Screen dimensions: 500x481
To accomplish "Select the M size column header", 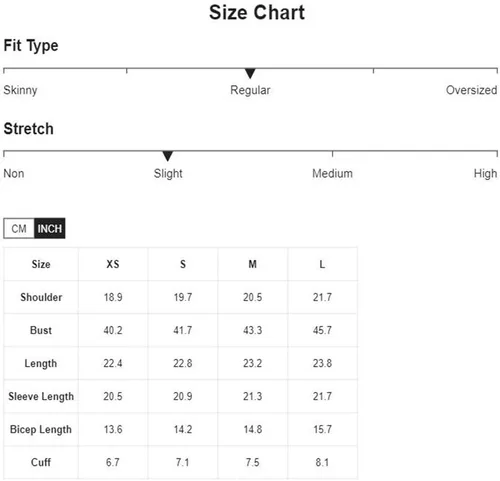I will pos(252,264).
